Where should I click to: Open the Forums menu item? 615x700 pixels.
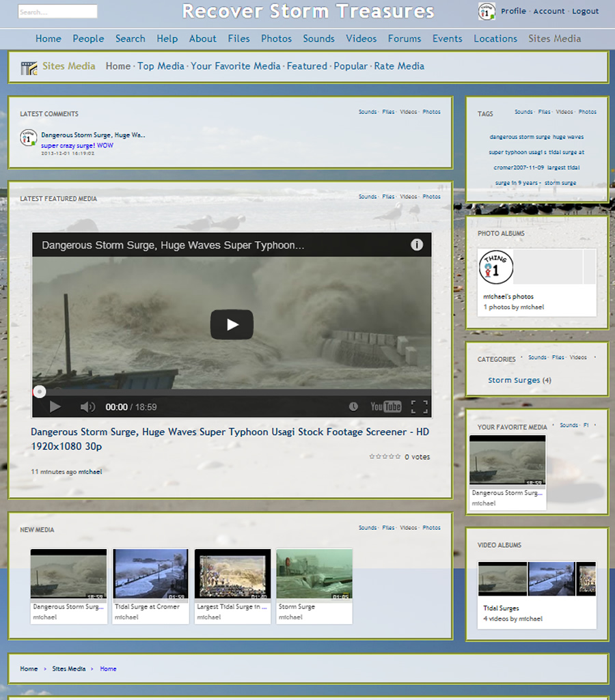point(405,39)
